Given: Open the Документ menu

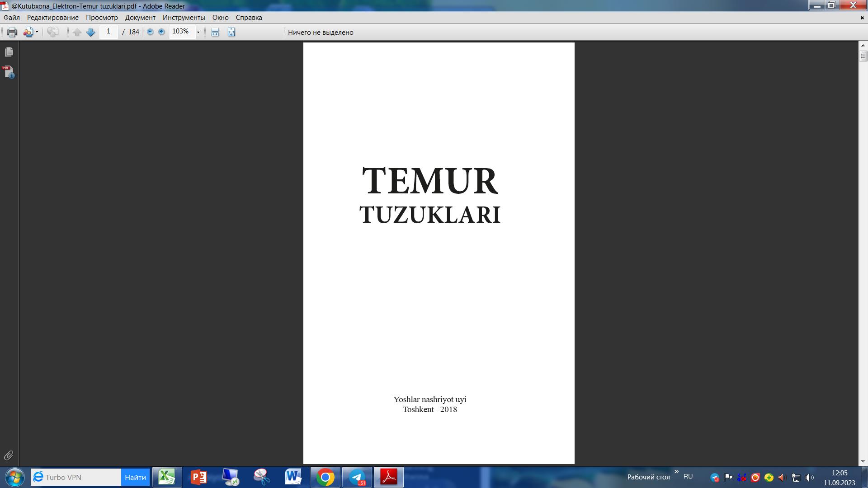Looking at the screenshot, I should 141,18.
